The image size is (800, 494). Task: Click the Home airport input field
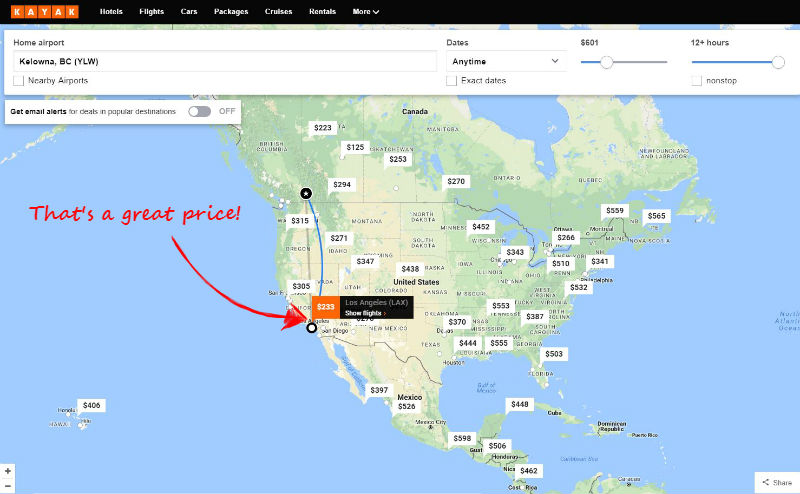225,61
